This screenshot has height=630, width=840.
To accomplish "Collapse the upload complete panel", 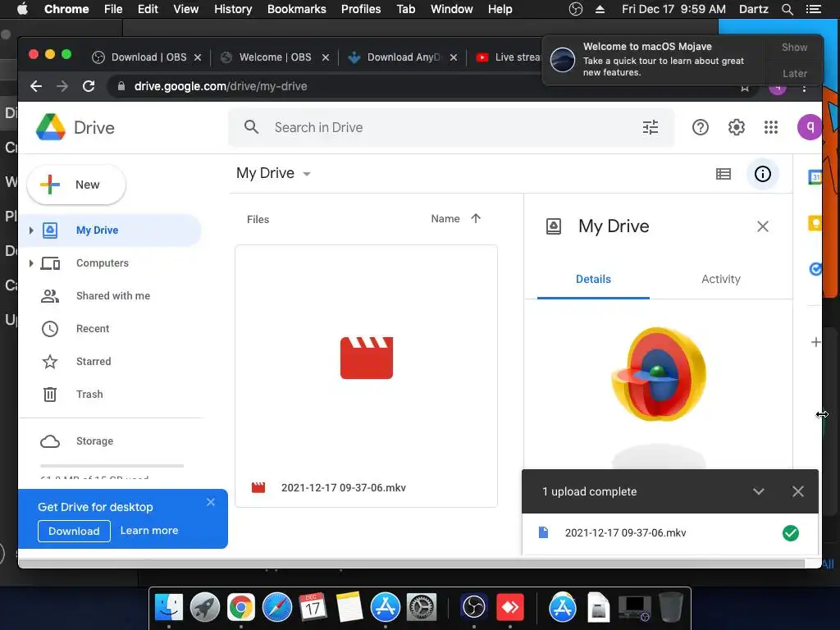I will click(x=758, y=491).
